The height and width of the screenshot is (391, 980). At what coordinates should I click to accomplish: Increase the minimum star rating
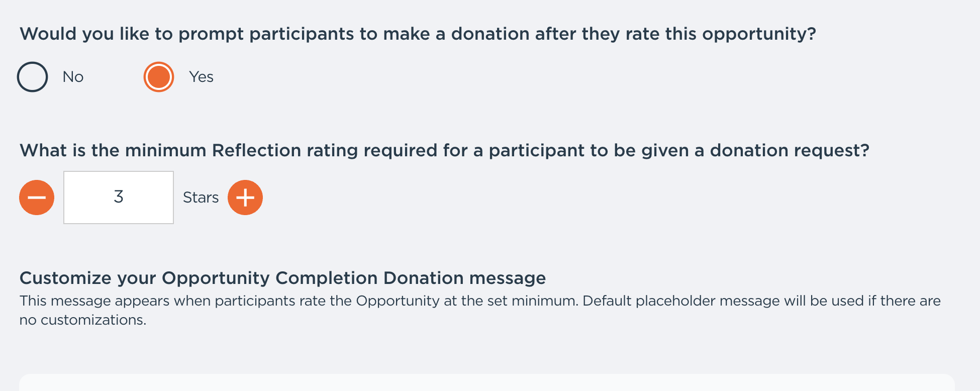click(245, 198)
